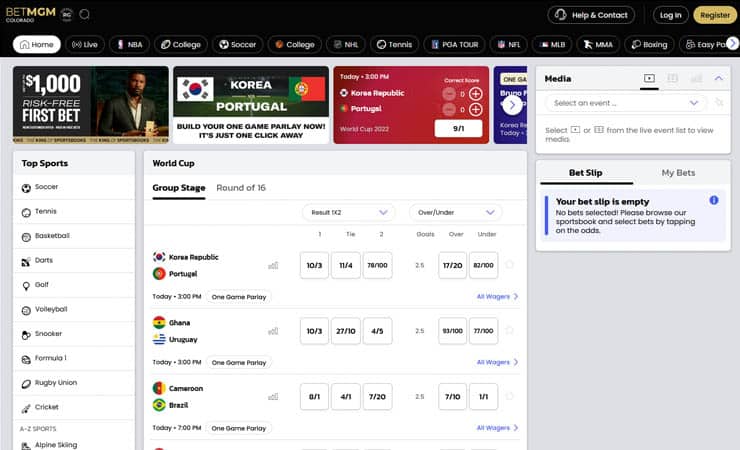Increase Korea Republic correct score plus
The height and width of the screenshot is (450, 740).
tap(476, 94)
